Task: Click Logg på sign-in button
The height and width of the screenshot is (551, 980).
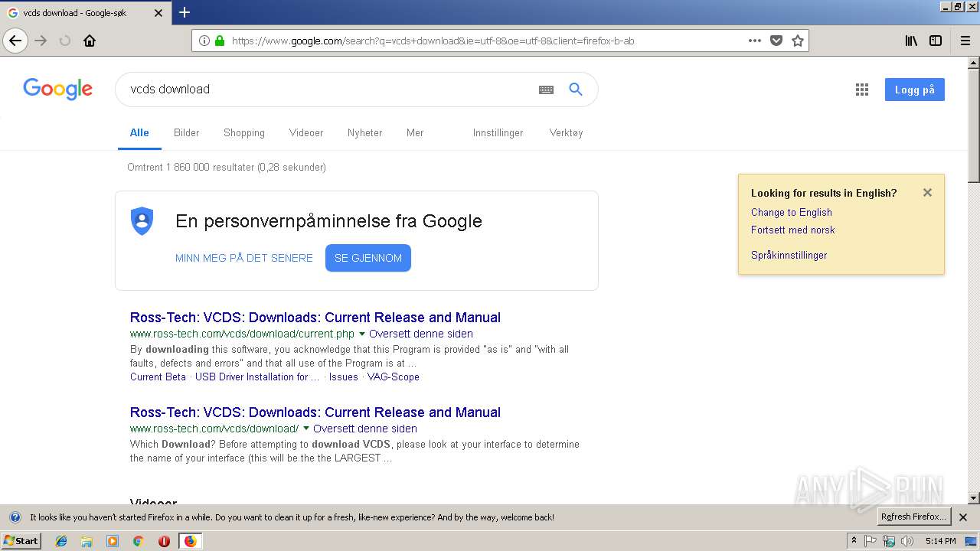Action: 914,90
